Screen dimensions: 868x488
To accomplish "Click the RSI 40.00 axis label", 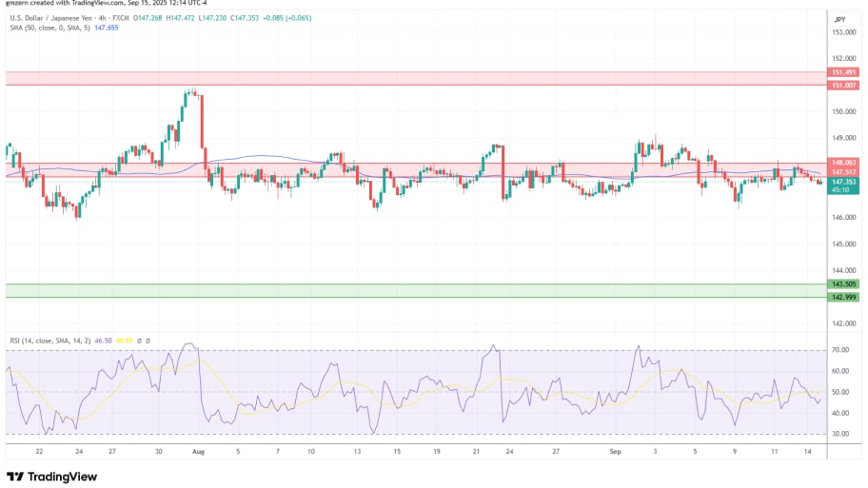I will click(x=839, y=413).
